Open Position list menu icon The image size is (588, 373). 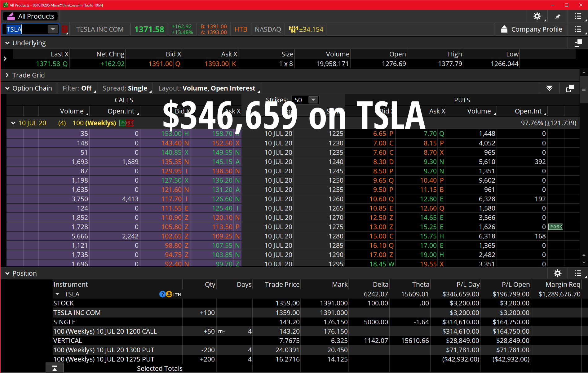click(578, 273)
